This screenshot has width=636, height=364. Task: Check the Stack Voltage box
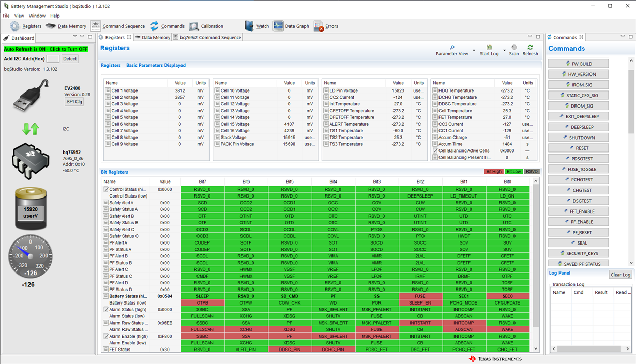(218, 138)
